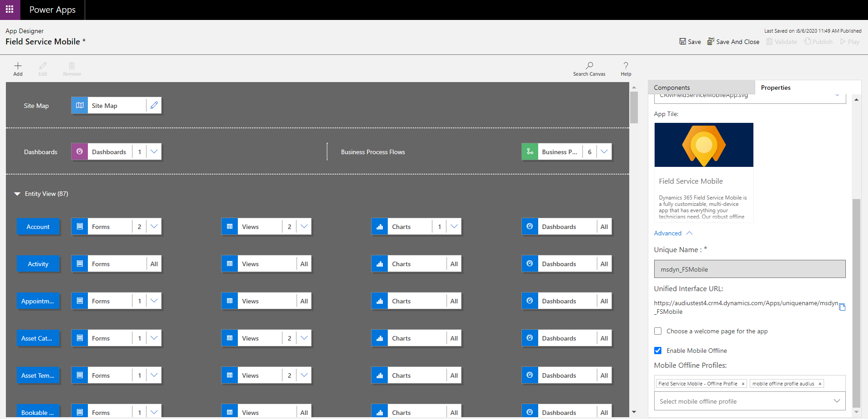Click the Search Canvas icon

tap(589, 68)
